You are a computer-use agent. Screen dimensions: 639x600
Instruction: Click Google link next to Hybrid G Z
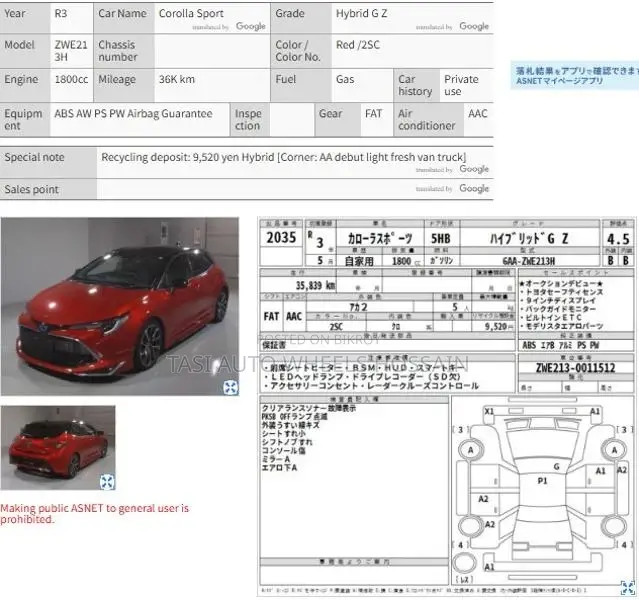click(x=474, y=26)
